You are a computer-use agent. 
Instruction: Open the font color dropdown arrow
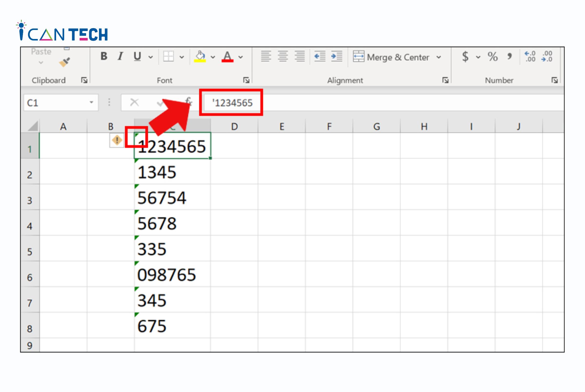coord(241,57)
